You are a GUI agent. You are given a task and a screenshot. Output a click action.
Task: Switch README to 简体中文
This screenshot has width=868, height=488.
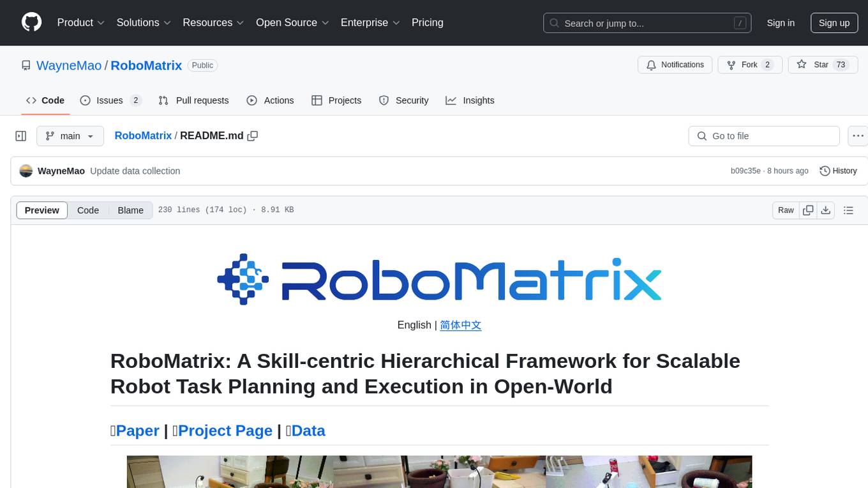461,325
